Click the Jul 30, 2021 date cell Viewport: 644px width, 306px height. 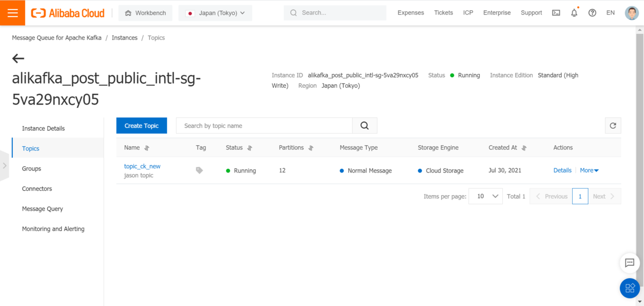(504, 170)
